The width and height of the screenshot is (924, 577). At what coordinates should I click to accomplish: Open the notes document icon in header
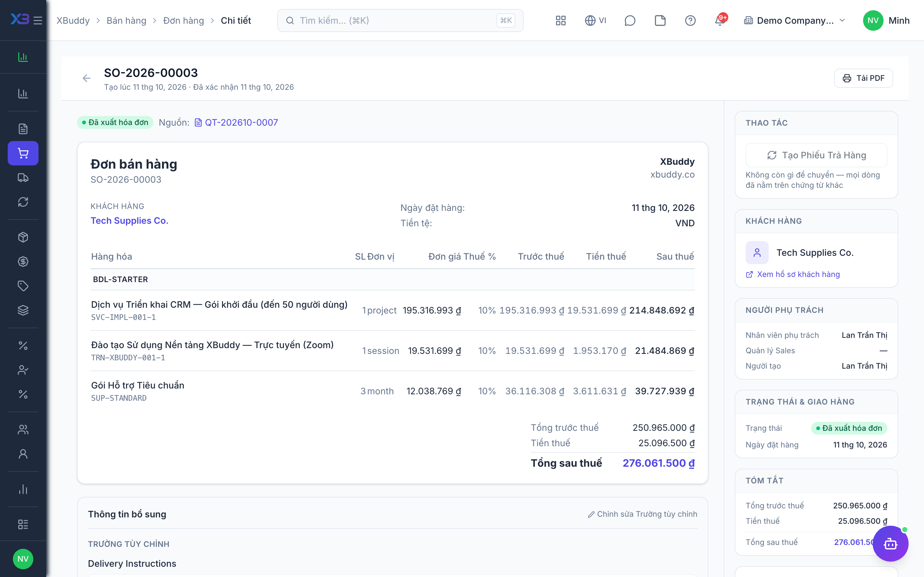pos(660,20)
